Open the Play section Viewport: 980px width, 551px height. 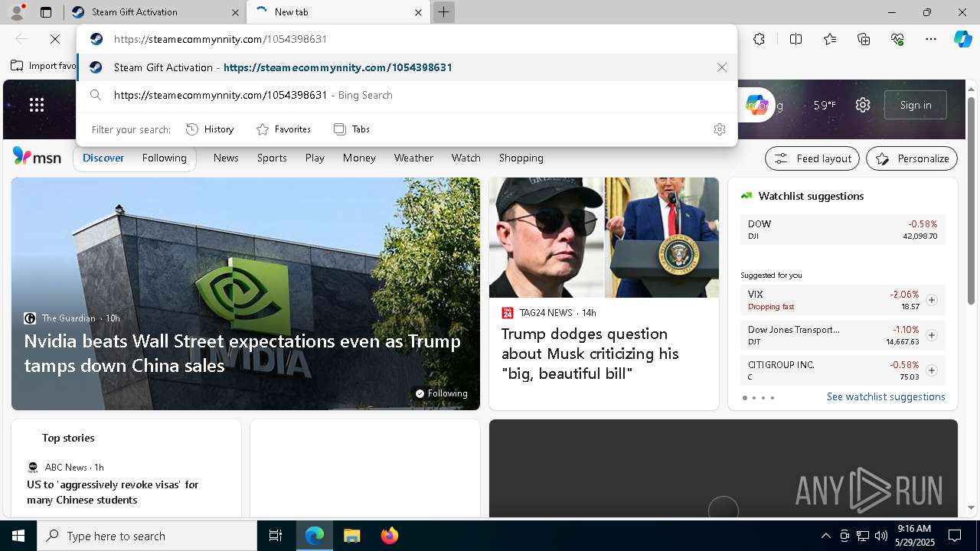315,158
